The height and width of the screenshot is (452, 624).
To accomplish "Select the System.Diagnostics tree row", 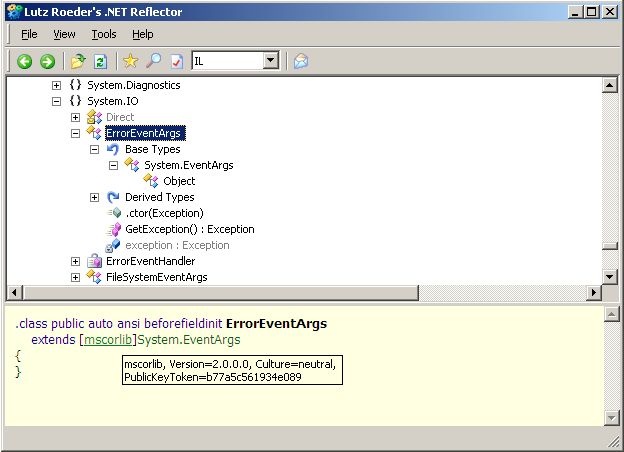I will (x=134, y=85).
